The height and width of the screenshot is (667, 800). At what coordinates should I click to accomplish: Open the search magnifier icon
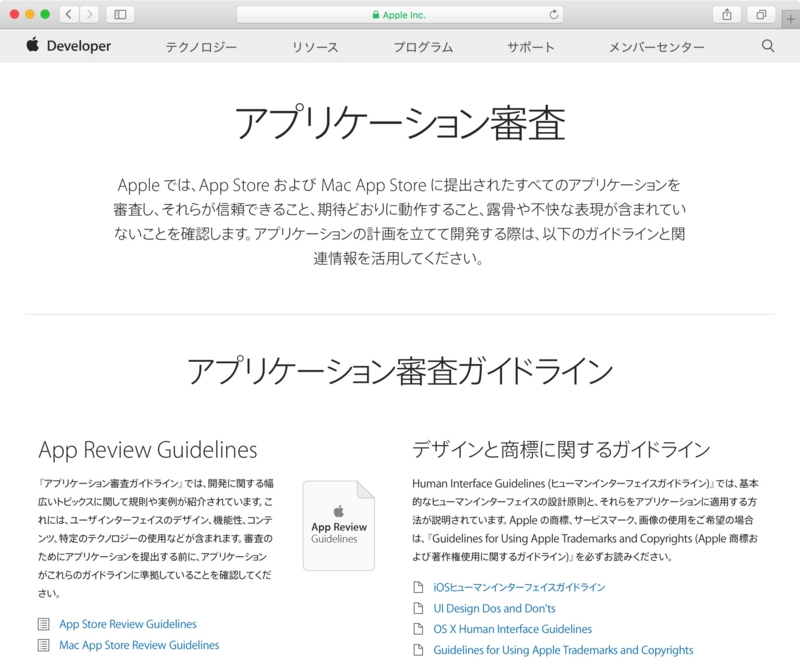(768, 46)
